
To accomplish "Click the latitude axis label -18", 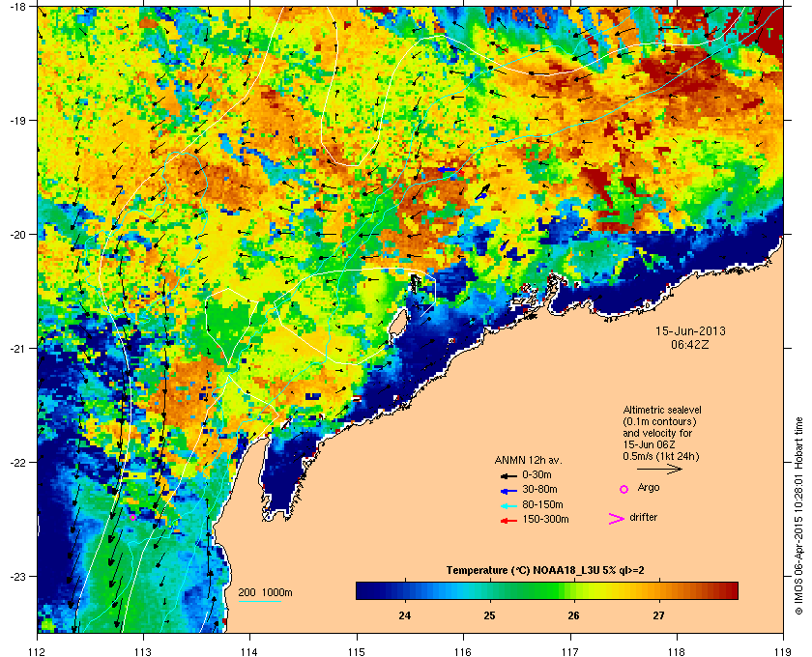I will coord(20,7).
